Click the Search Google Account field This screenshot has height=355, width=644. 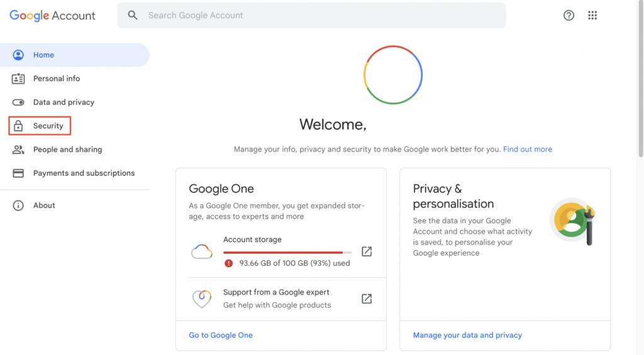coord(311,16)
